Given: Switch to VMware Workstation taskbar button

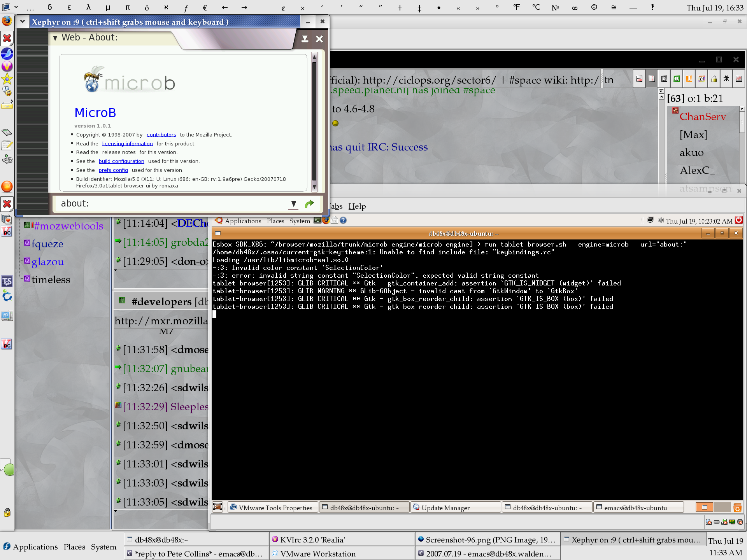Looking at the screenshot, I should (342, 554).
